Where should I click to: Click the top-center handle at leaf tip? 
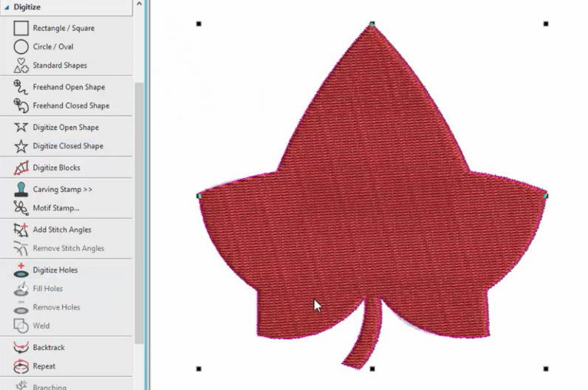coord(372,24)
